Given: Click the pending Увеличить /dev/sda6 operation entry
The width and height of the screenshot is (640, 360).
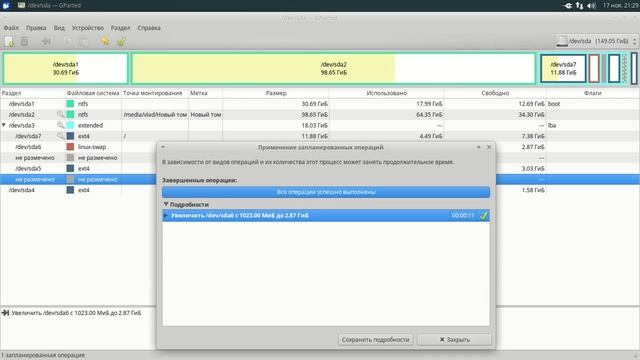Looking at the screenshot, I should [x=76, y=313].
